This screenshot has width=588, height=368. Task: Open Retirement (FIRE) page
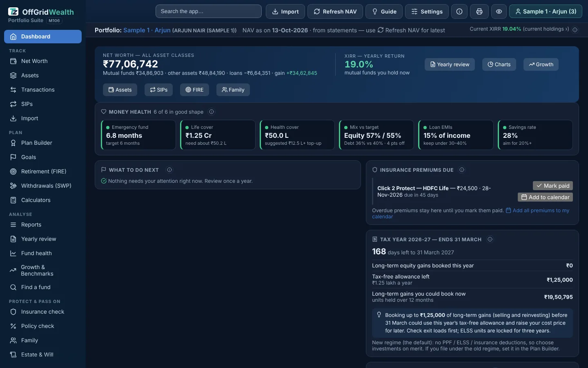coord(43,171)
